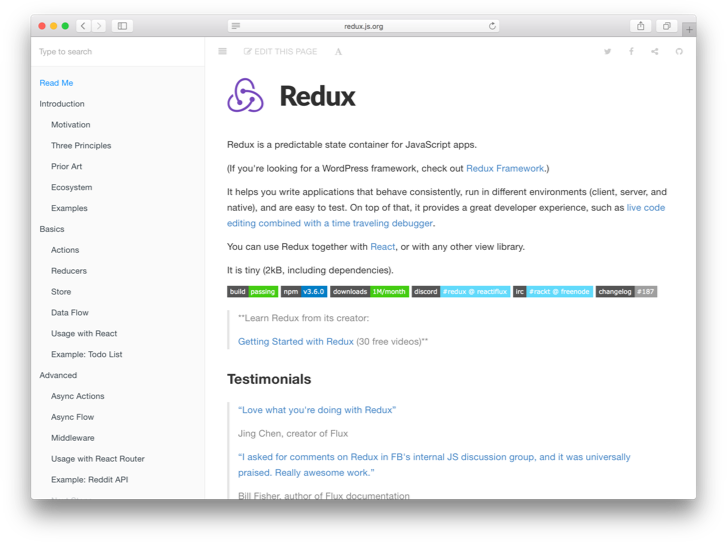Click the npm v3.6.0 badge
This screenshot has width=727, height=542.
(304, 292)
